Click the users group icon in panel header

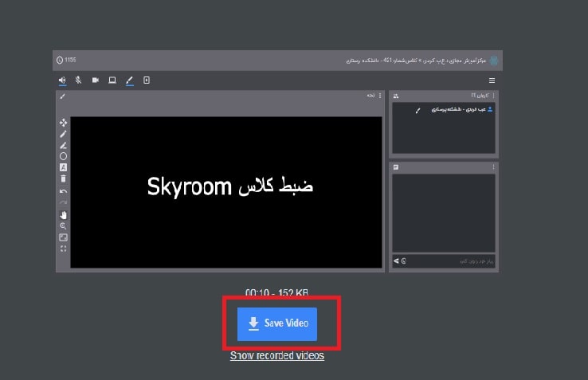[x=396, y=96]
